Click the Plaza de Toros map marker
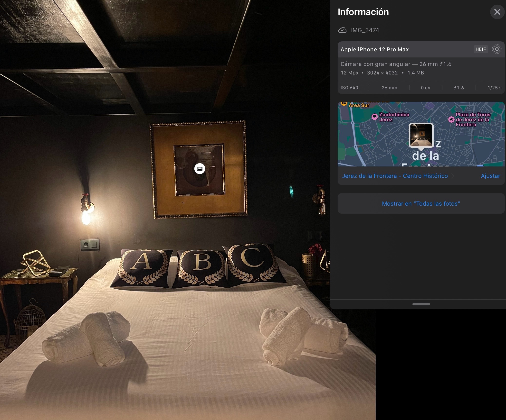This screenshot has height=420, width=506. tap(451, 119)
